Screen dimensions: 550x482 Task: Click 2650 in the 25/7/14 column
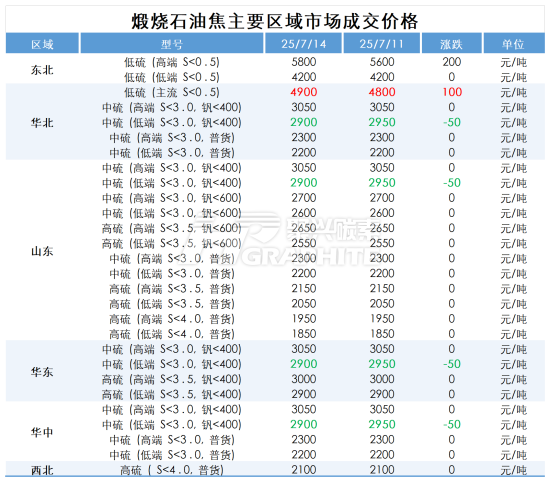(304, 228)
